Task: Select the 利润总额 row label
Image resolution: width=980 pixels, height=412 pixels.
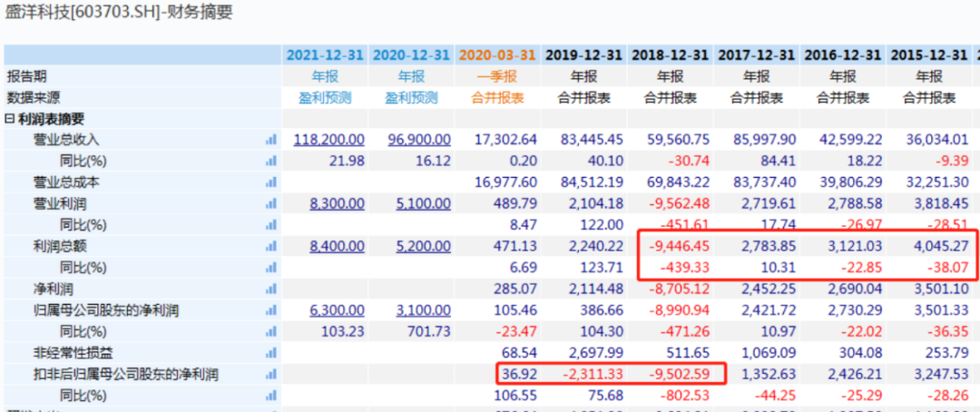Action: point(59,247)
